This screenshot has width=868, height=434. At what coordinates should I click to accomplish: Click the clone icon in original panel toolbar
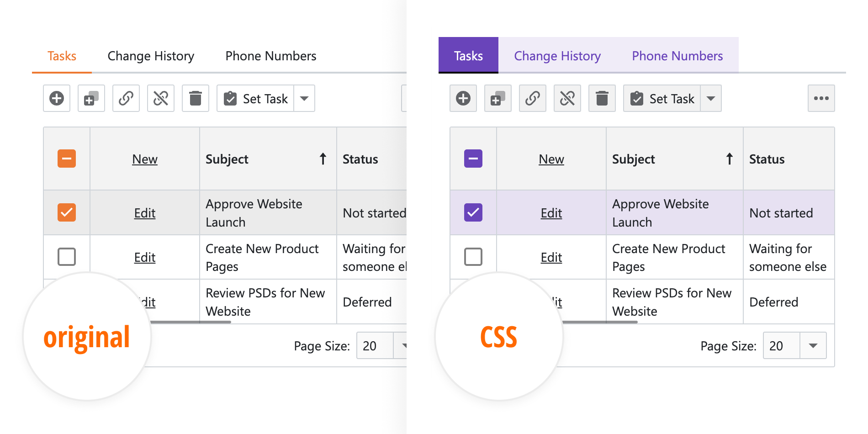click(91, 98)
